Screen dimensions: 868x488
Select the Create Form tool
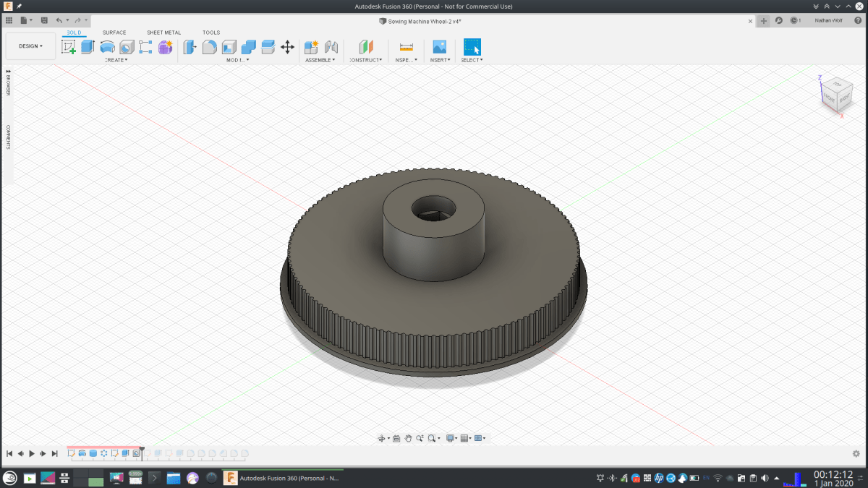166,47
